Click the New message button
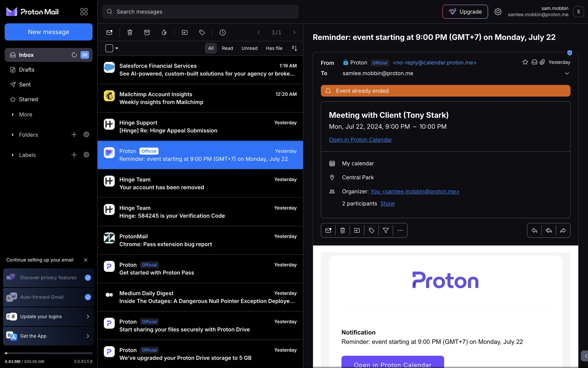588x368 pixels. click(48, 32)
